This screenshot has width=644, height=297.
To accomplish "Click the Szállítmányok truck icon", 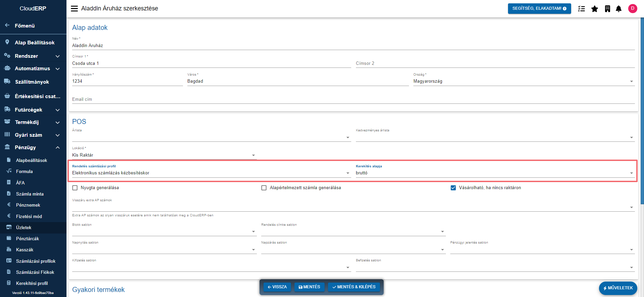I will coord(7,82).
